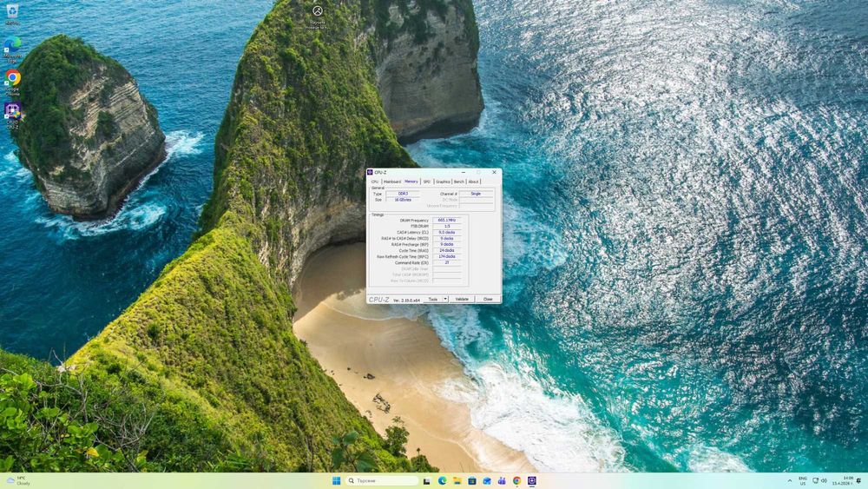Open the weather widget on the taskbar
The width and height of the screenshot is (868, 489).
coord(17,480)
